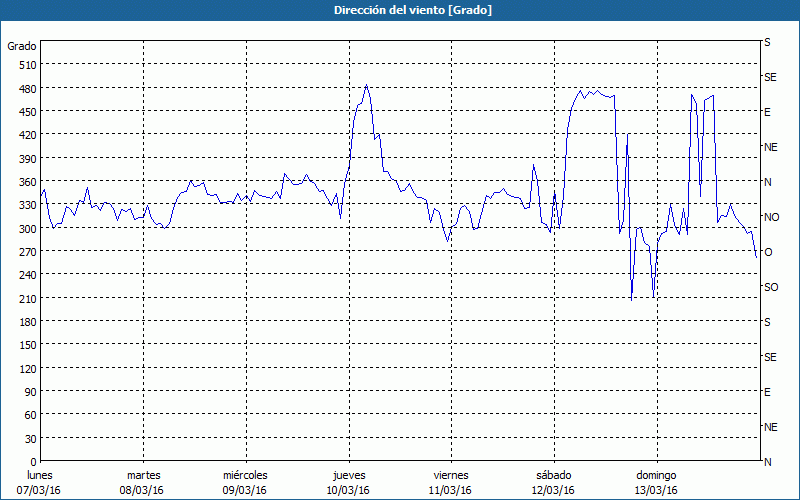Click the sábado 12/03/16 date label
This screenshot has height=500, width=800.
coord(552,482)
